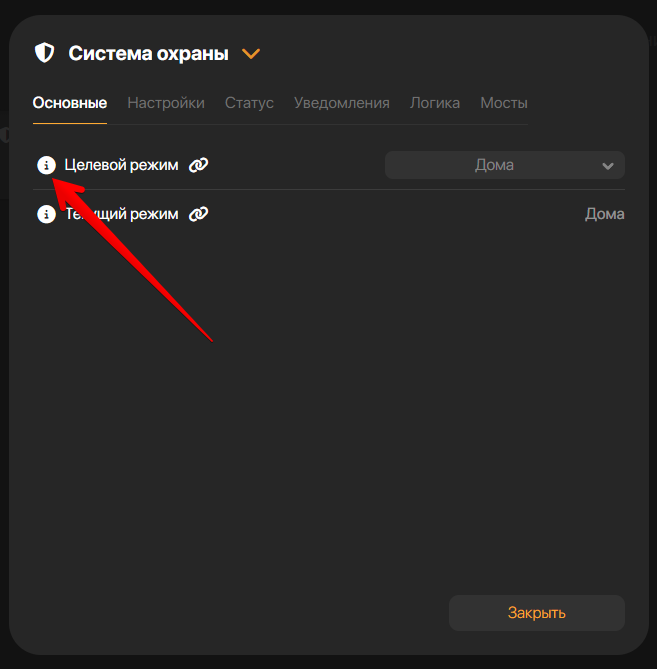Go to the Уведомления tab
This screenshot has width=657, height=669.
click(x=341, y=103)
